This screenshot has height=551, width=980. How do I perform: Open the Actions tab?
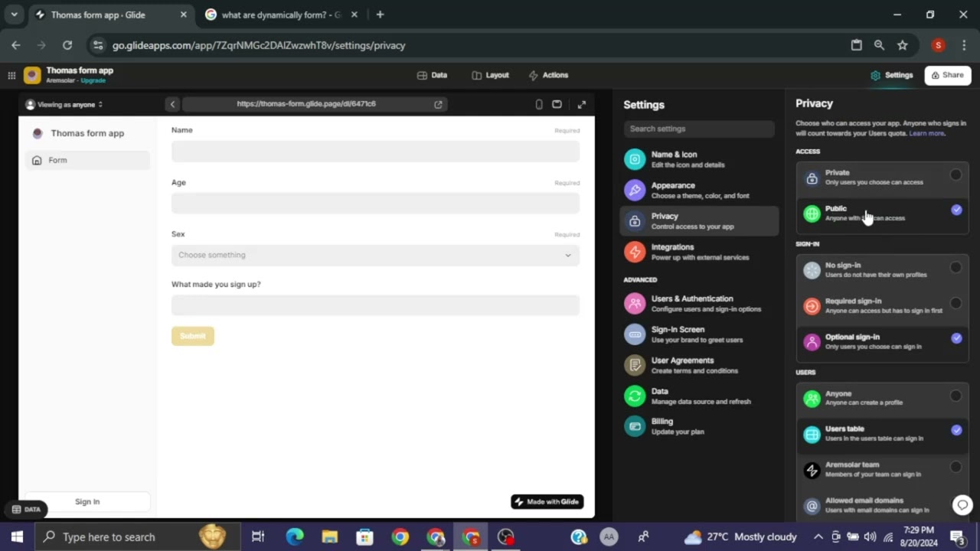[x=548, y=75]
